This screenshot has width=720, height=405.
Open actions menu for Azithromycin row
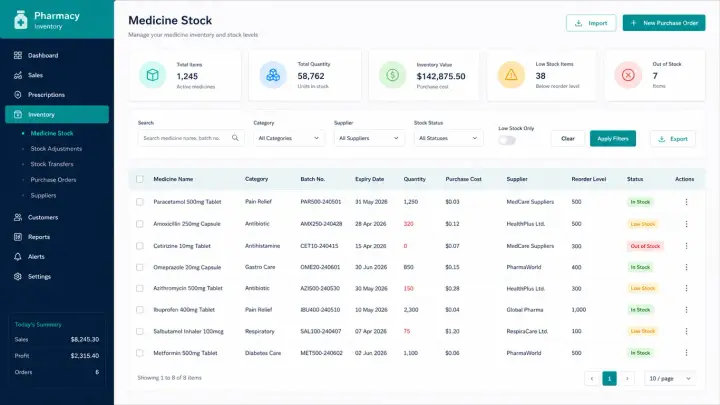coord(686,288)
